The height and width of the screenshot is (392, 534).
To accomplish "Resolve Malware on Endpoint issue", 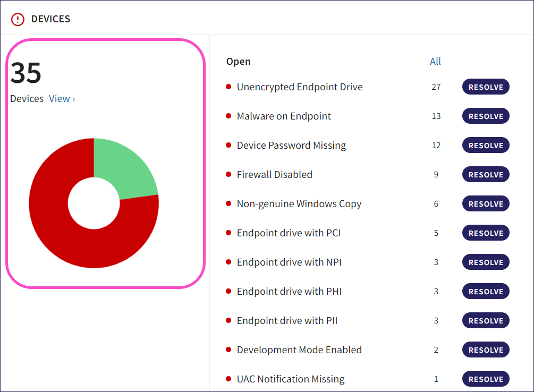I will [x=486, y=116].
